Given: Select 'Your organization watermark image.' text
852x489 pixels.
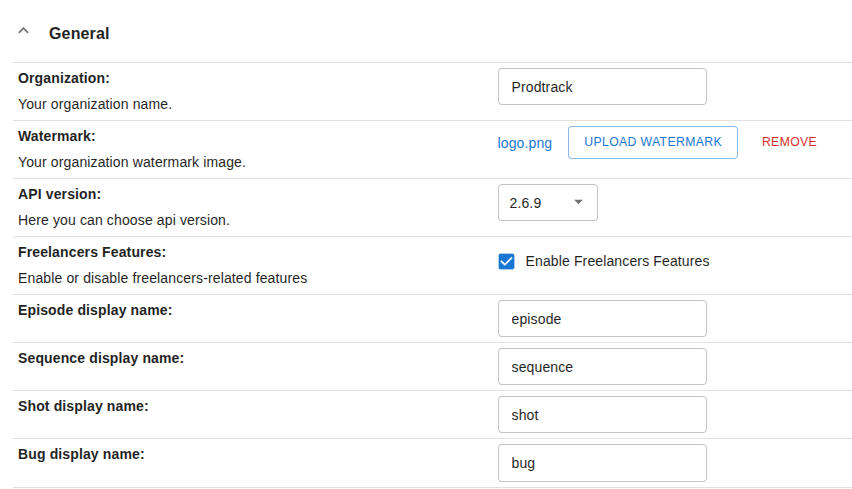Looking at the screenshot, I should pos(131,162).
